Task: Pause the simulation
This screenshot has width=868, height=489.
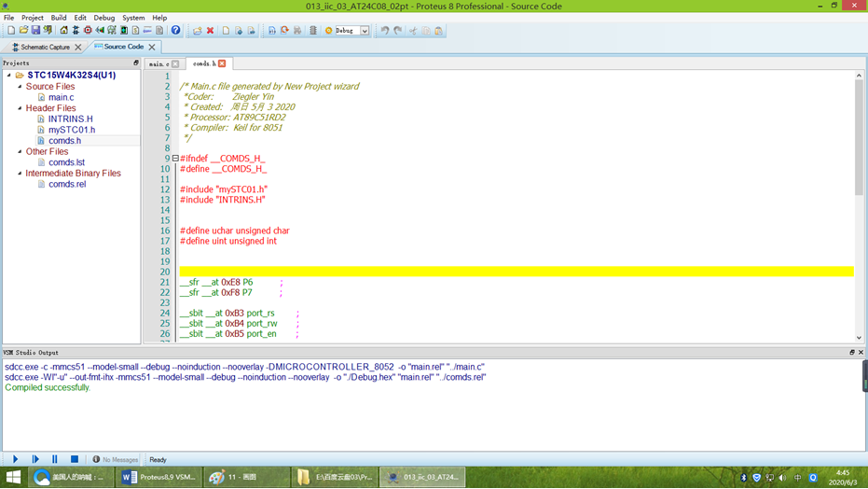Action: coord(55,459)
